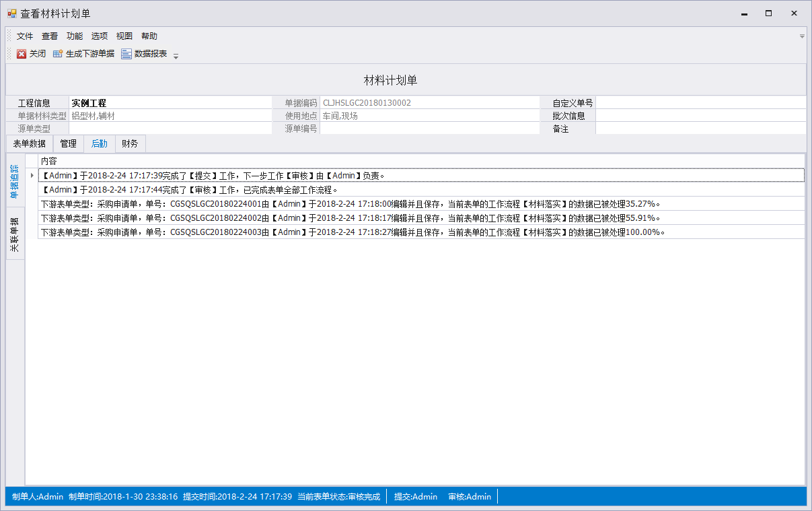The width and height of the screenshot is (812, 511).
Task: Open the 功能 menu
Action: (x=75, y=36)
